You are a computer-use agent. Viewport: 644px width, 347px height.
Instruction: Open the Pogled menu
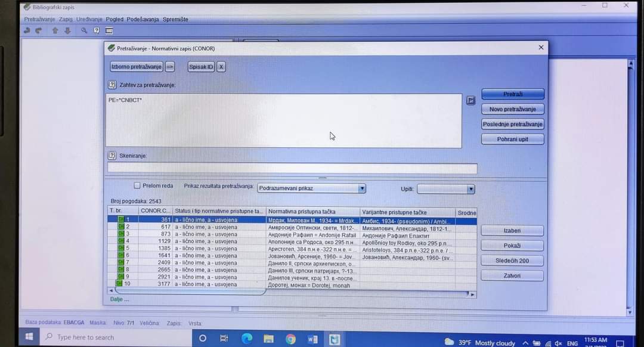(114, 19)
